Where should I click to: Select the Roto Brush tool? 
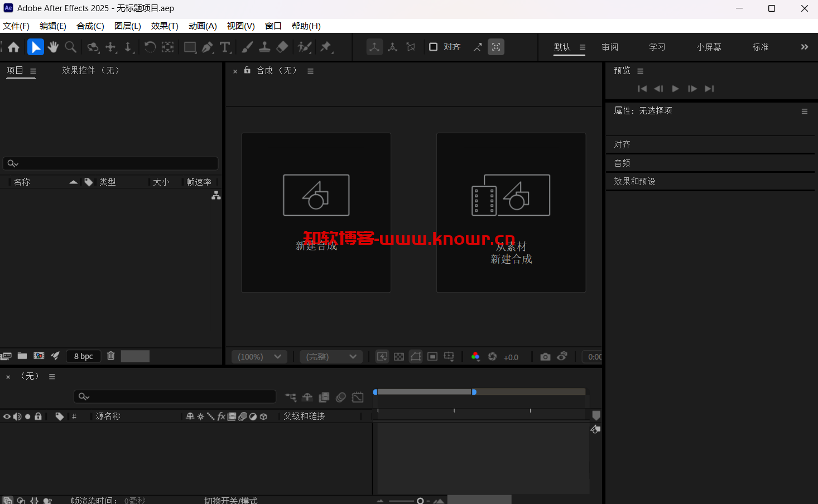tap(305, 47)
